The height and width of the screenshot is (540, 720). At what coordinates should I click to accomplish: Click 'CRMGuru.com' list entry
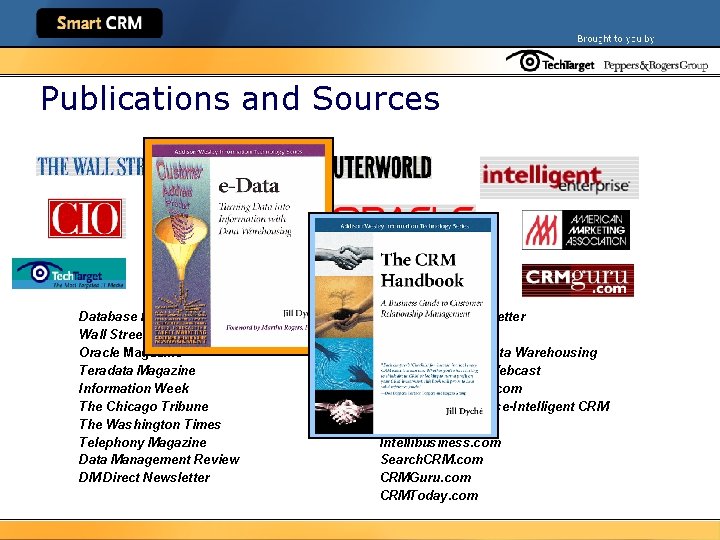coord(426,478)
